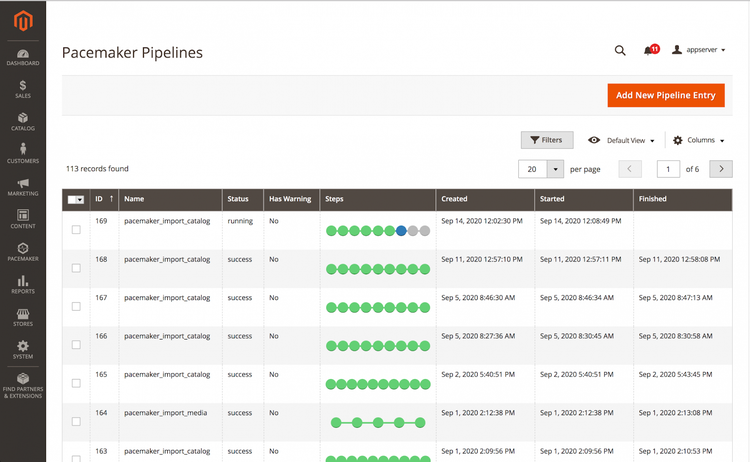Click the search magnifier icon

click(x=620, y=50)
